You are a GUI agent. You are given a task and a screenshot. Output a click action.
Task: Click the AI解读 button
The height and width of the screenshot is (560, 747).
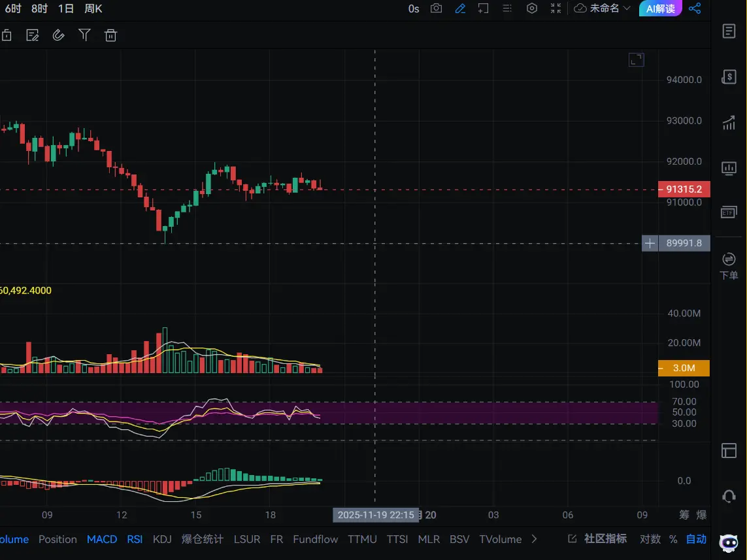tap(660, 8)
